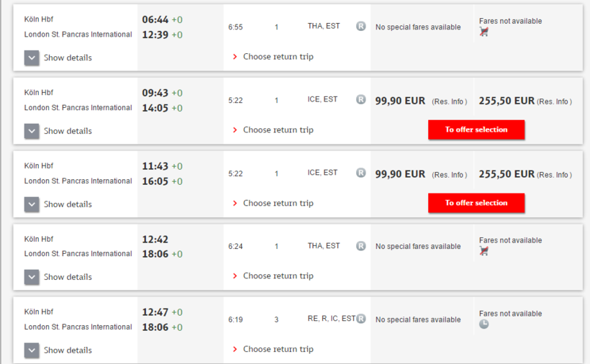Expand Show details for 11:43 departure
590x364 pixels.
coord(32,204)
